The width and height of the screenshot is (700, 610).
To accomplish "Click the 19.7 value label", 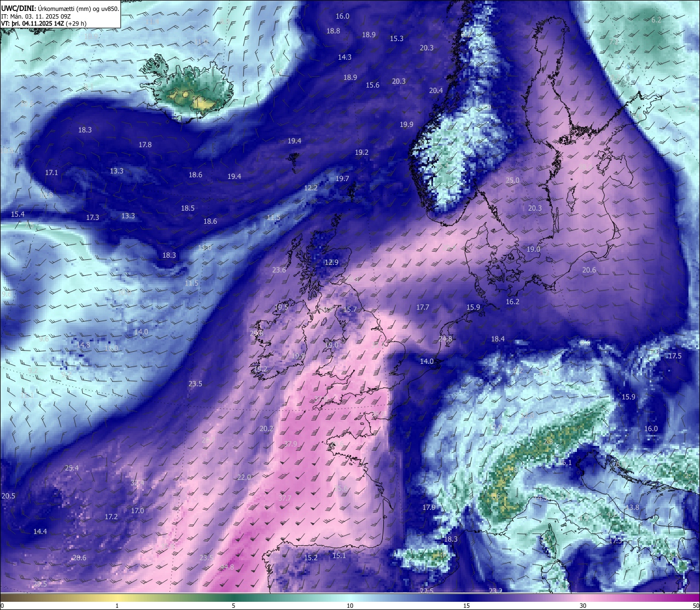I will tap(342, 179).
